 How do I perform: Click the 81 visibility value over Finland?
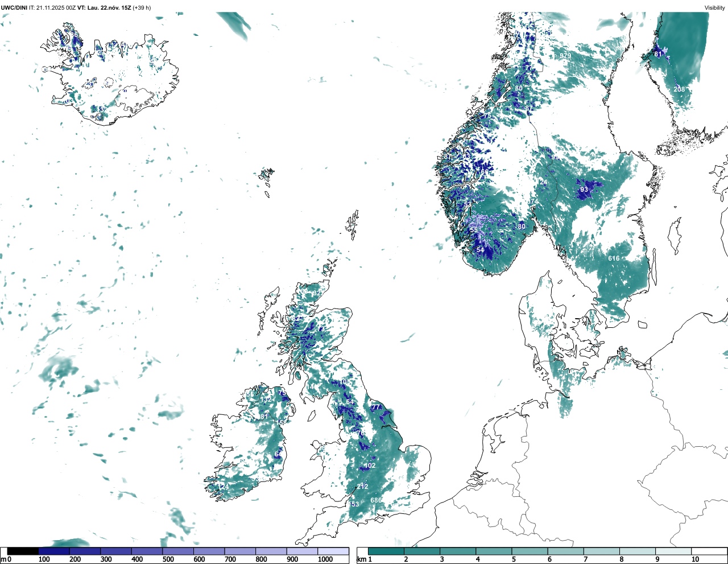pos(658,54)
